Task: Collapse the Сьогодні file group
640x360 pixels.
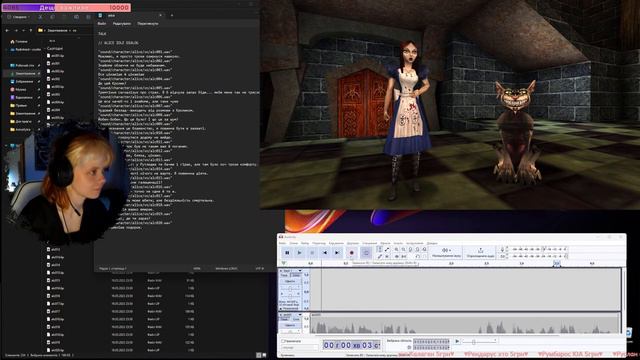Action: (44, 48)
